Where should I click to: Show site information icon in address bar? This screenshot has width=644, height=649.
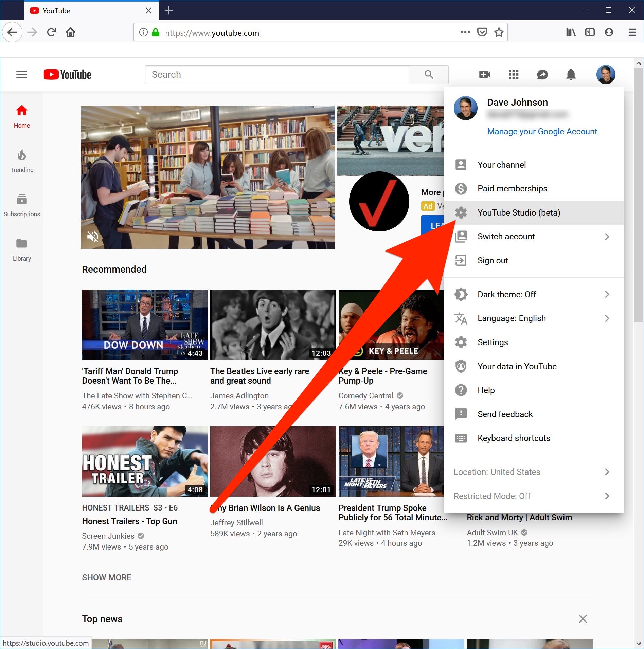tap(143, 32)
